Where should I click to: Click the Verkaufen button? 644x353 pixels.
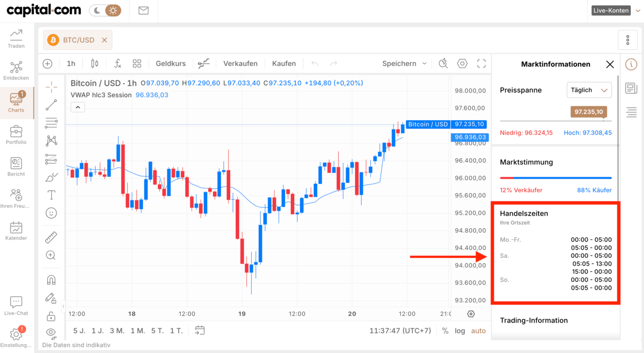[x=240, y=63]
